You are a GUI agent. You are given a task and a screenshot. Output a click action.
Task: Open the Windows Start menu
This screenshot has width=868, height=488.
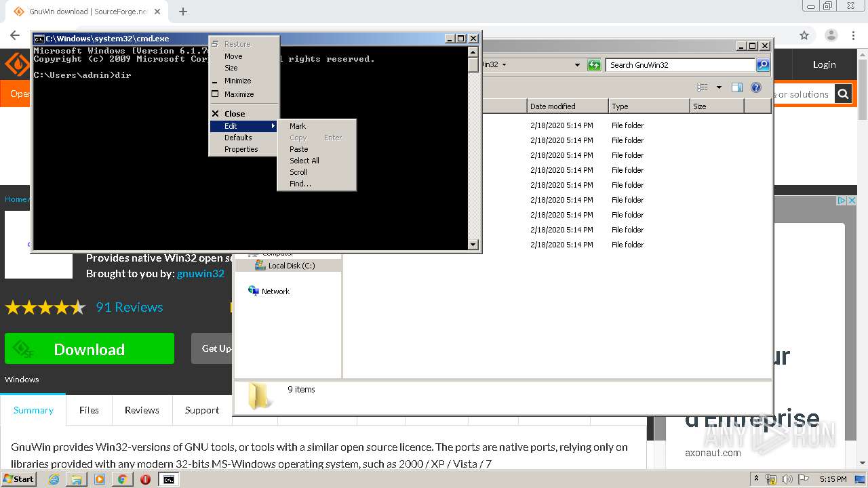click(x=19, y=479)
